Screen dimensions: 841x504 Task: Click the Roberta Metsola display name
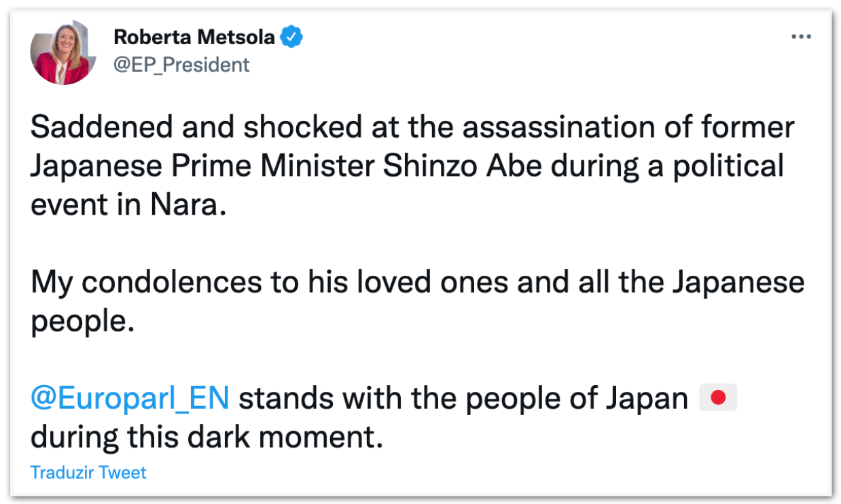click(194, 37)
